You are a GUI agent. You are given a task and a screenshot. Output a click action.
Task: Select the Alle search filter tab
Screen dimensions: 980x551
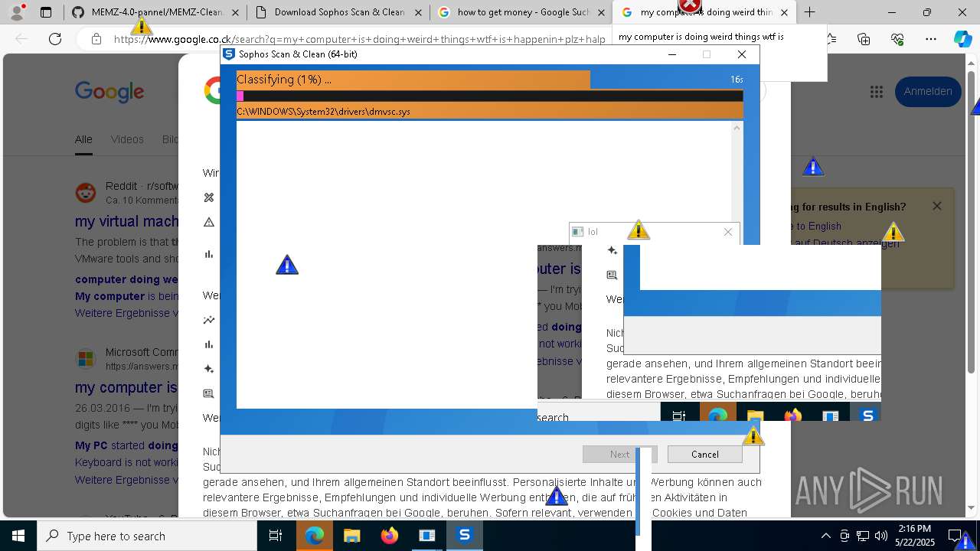pyautogui.click(x=83, y=139)
